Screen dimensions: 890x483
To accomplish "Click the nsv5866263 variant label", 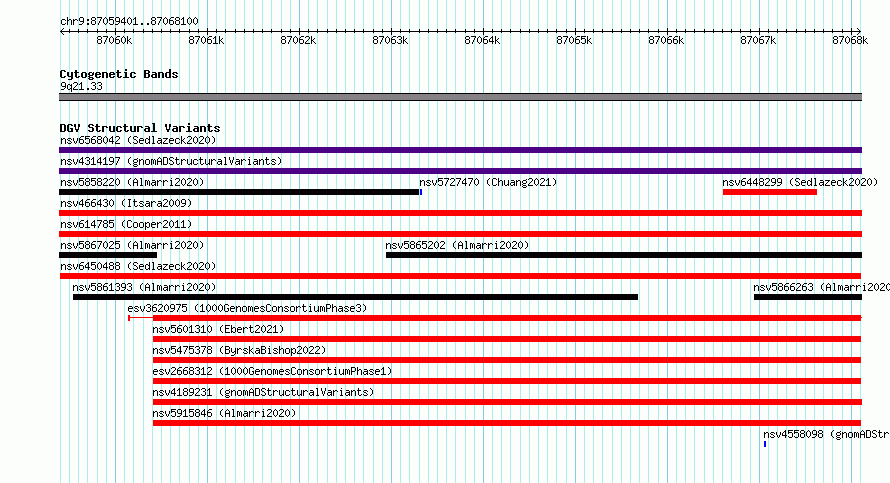I will (821, 287).
